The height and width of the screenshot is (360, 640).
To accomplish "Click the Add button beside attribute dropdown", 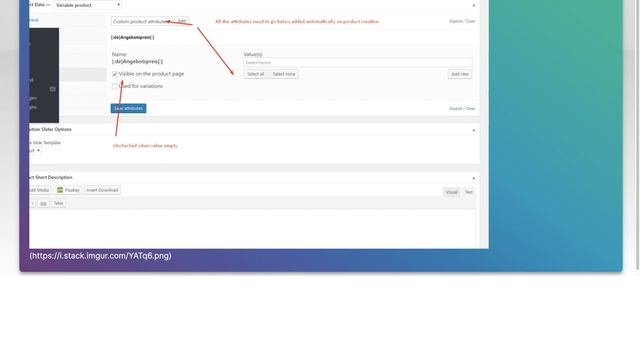I will pos(182,21).
